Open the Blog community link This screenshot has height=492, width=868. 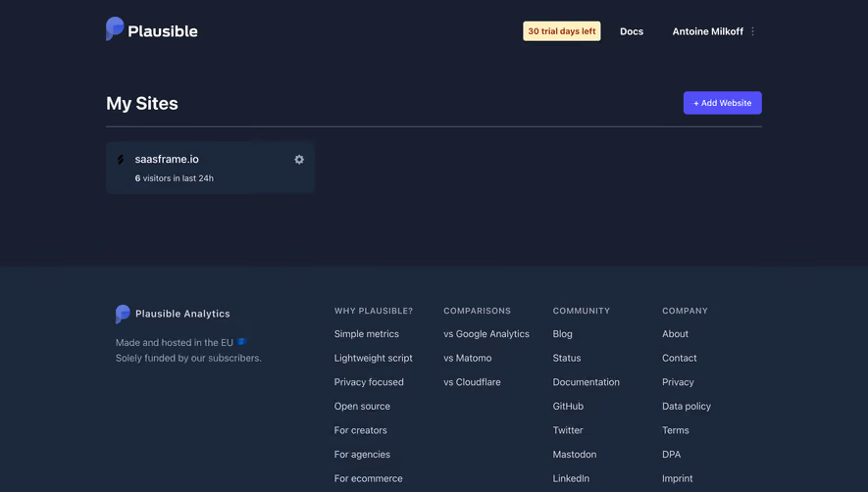pyautogui.click(x=562, y=334)
